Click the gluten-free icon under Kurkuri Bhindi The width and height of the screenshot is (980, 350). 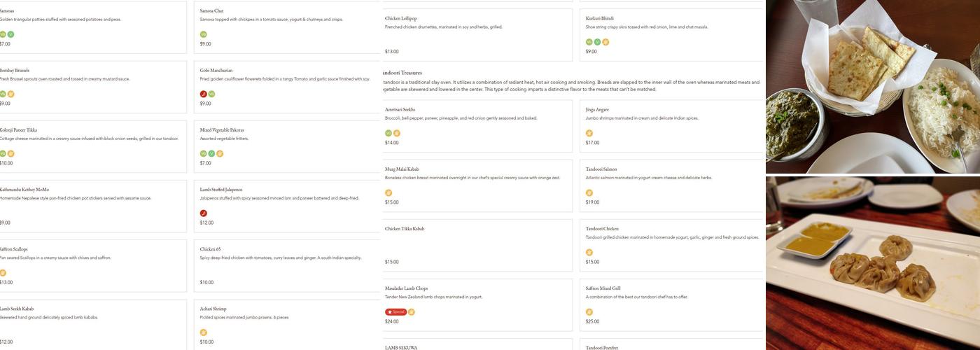click(605, 42)
